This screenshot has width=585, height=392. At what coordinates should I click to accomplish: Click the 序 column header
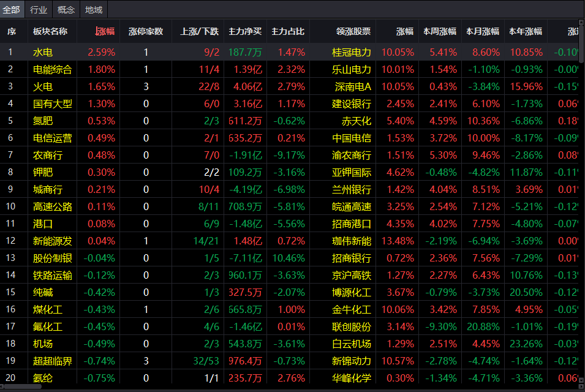pyautogui.click(x=12, y=31)
